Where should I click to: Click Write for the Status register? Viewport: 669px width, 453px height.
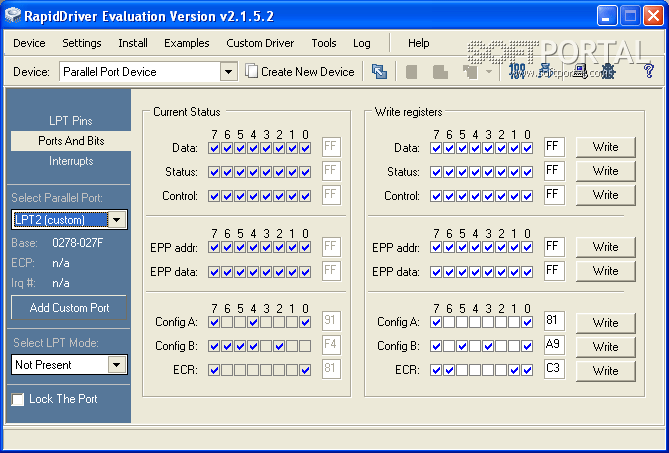605,171
